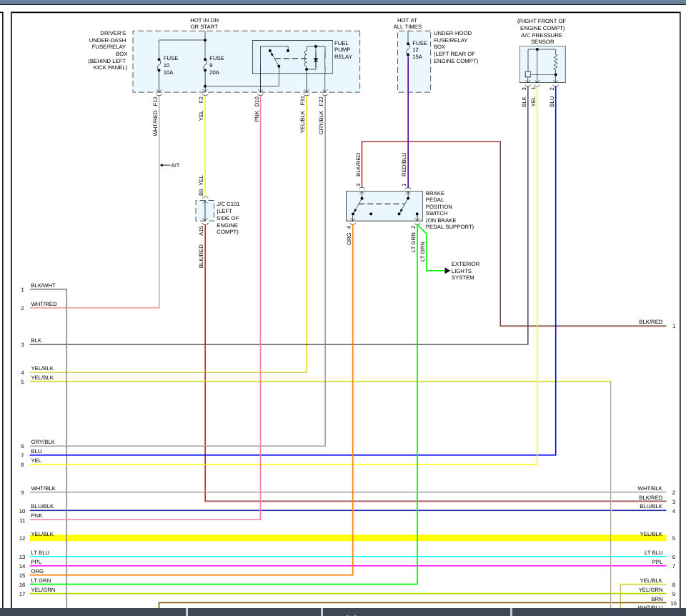The image size is (686, 616).
Task: Click the 'HOT AT ALL TIMES' label
Action: click(x=407, y=24)
